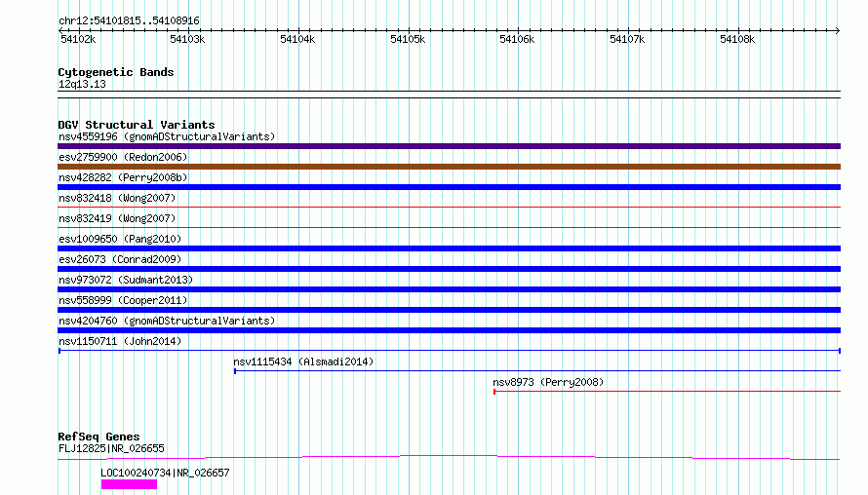Open gene label LOC100240734|NR_026657
The width and height of the screenshot is (868, 495).
click(165, 473)
